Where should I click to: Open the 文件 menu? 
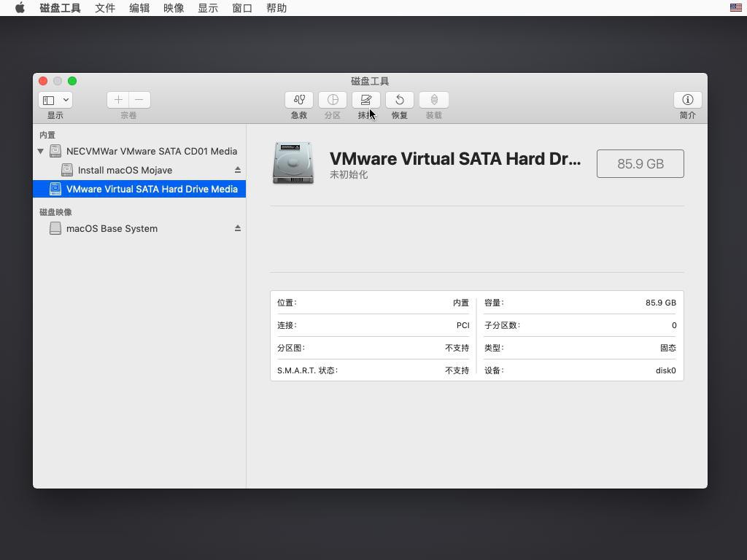pyautogui.click(x=105, y=8)
